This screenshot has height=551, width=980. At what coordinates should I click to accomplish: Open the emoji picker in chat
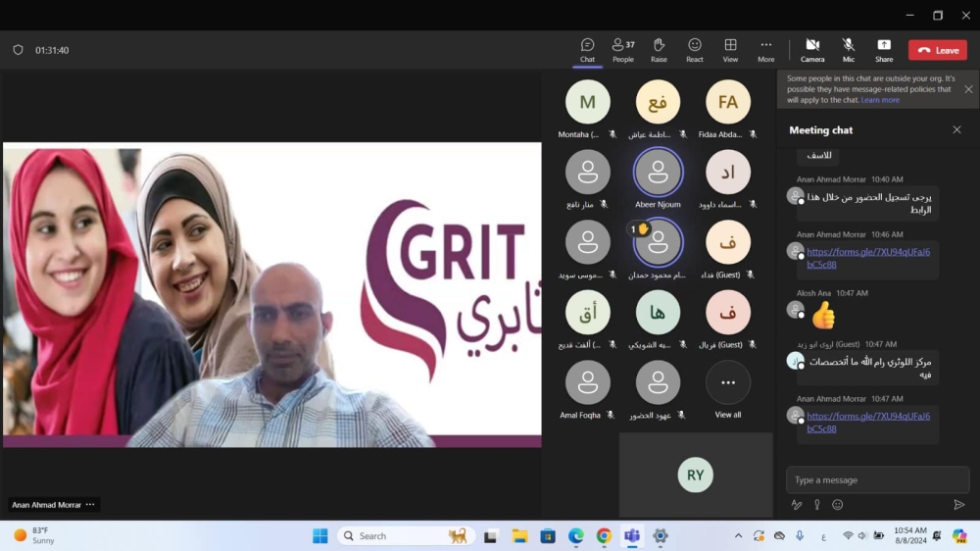(x=838, y=504)
